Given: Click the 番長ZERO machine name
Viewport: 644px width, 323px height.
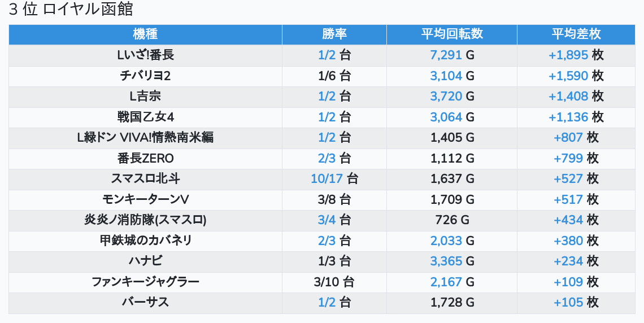Looking at the screenshot, I should pos(145,159).
